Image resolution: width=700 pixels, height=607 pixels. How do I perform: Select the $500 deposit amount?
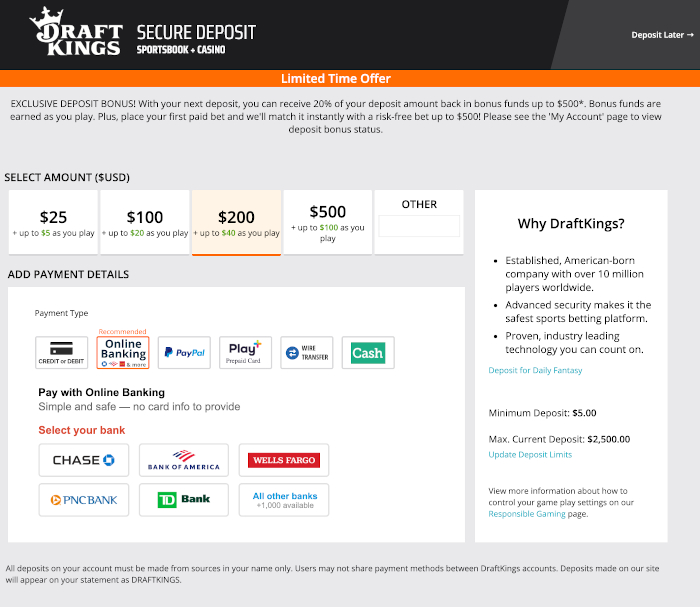coord(328,222)
